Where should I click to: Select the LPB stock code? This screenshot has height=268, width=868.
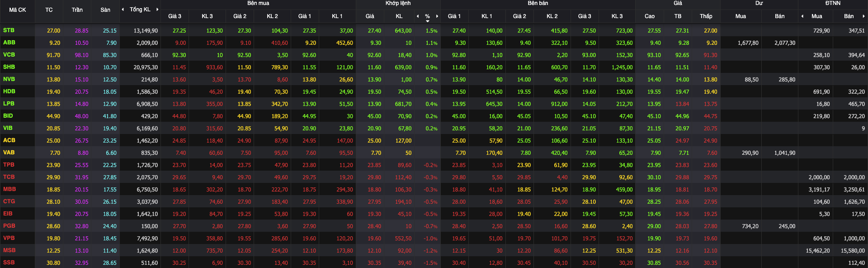(x=9, y=104)
